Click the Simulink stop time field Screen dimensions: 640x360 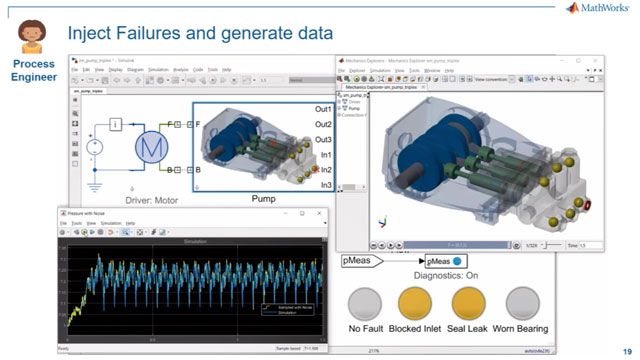click(271, 80)
